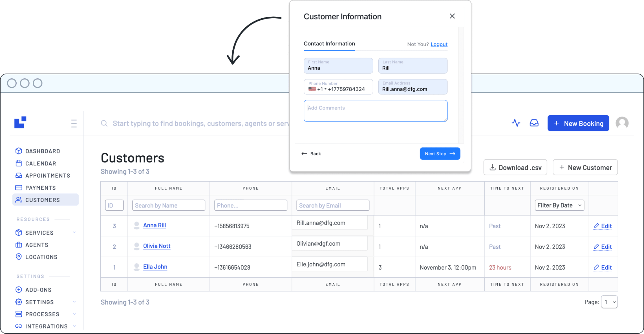Screen dimensions: 644x334
Task: Click Olivia Nott's avatar icon
Action: tap(136, 246)
